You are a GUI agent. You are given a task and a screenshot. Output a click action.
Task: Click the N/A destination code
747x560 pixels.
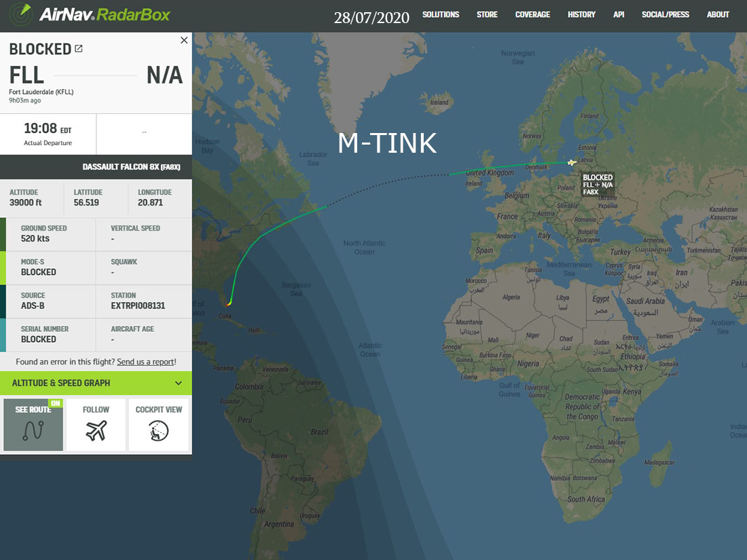pyautogui.click(x=165, y=75)
